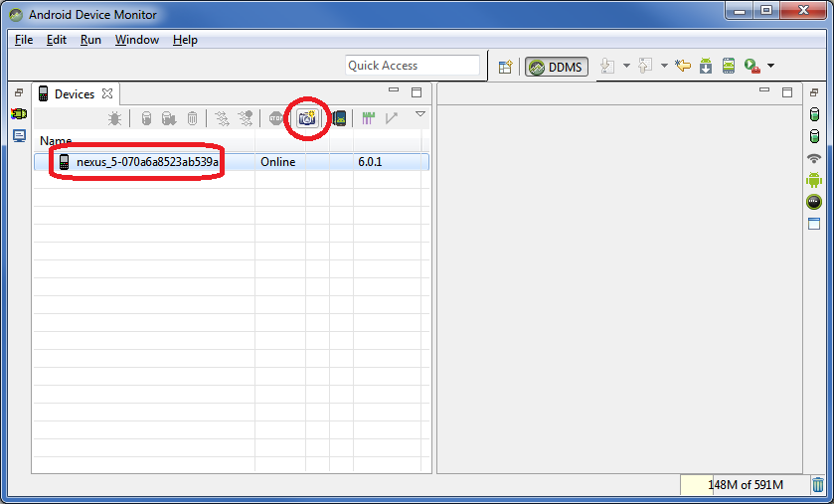Open the Run menu
This screenshot has width=834, height=504.
click(x=90, y=40)
